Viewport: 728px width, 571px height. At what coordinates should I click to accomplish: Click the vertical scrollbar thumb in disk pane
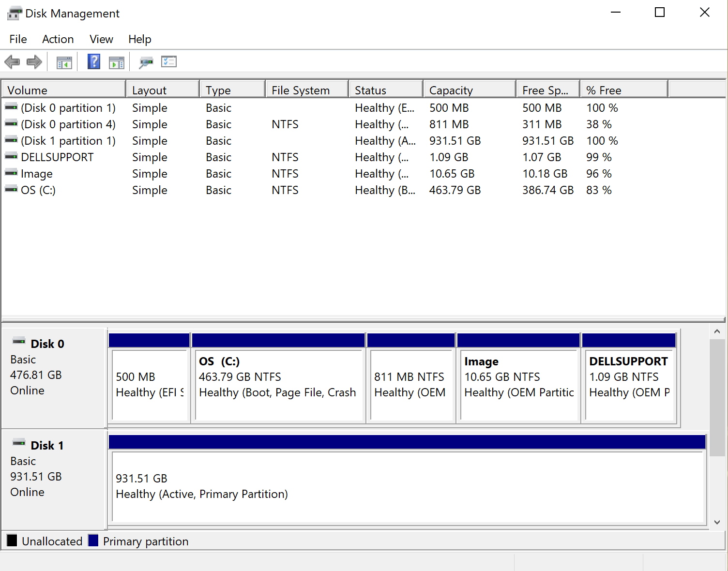717,397
